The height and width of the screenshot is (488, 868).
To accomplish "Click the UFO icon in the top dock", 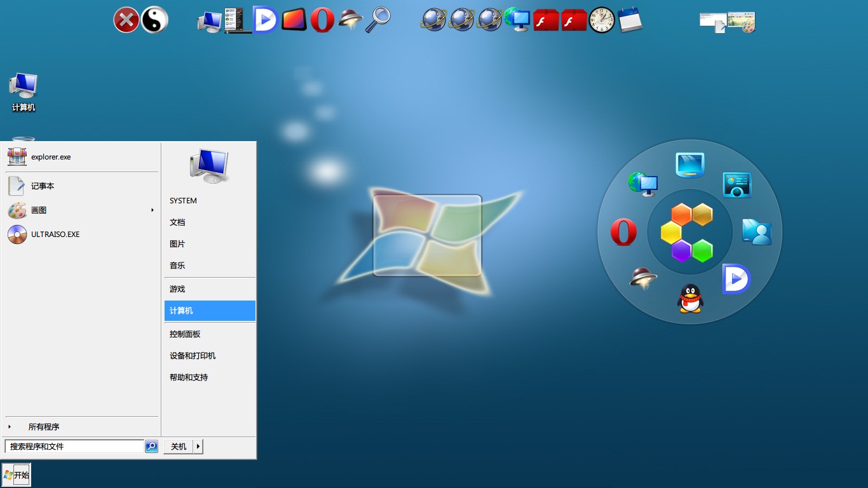I will point(350,20).
